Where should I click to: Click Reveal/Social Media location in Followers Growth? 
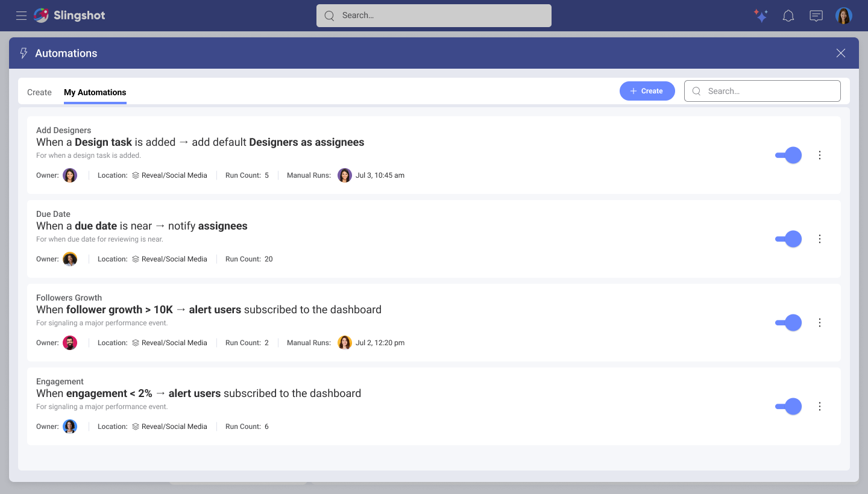169,343
